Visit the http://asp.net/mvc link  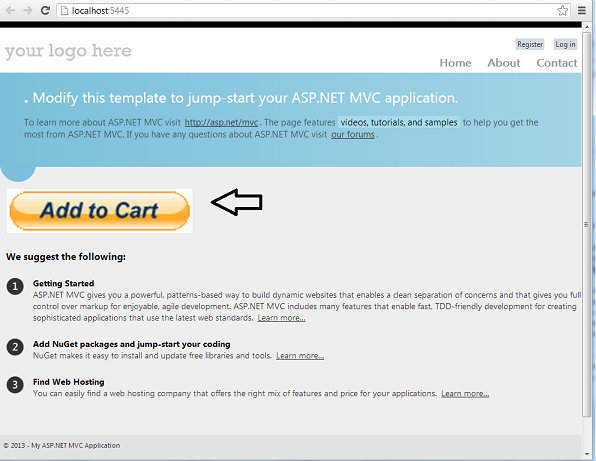tap(221, 122)
